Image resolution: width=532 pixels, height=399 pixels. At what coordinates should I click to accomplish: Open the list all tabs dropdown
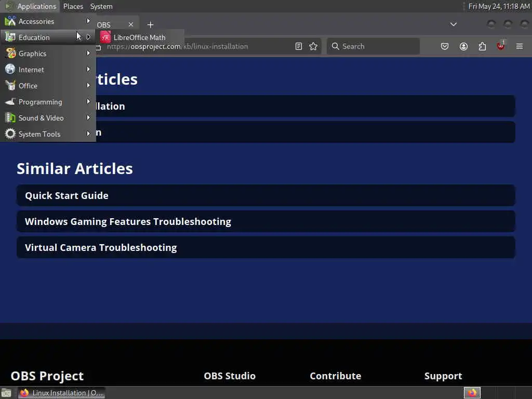(453, 24)
